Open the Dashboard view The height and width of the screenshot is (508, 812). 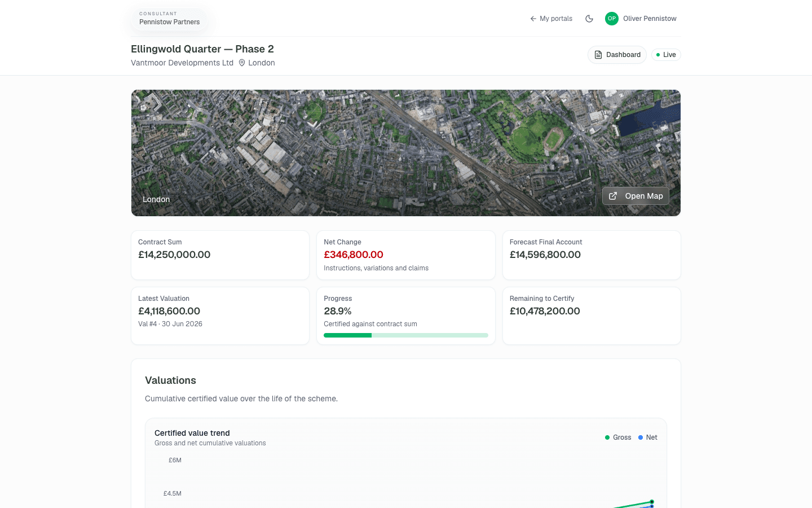617,55
